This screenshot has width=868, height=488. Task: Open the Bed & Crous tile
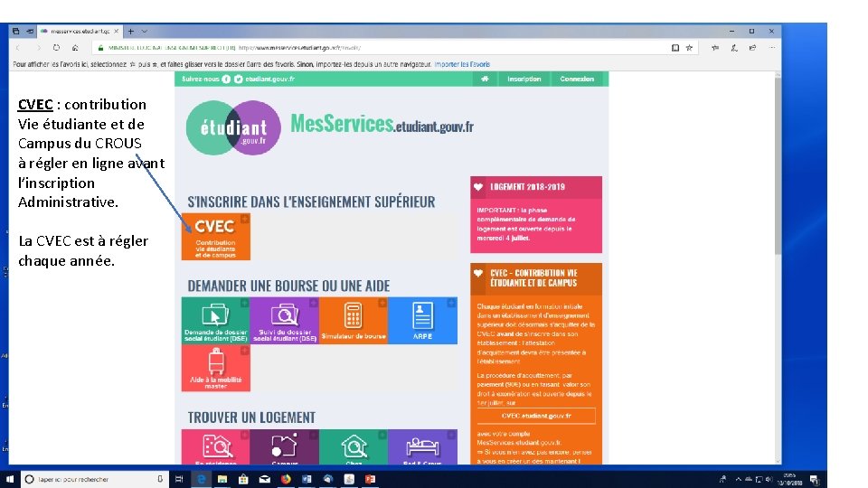pyautogui.click(x=422, y=447)
